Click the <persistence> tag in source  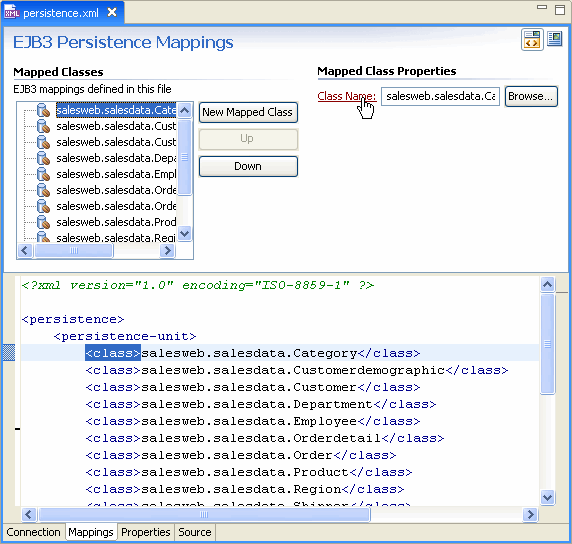(x=73, y=319)
